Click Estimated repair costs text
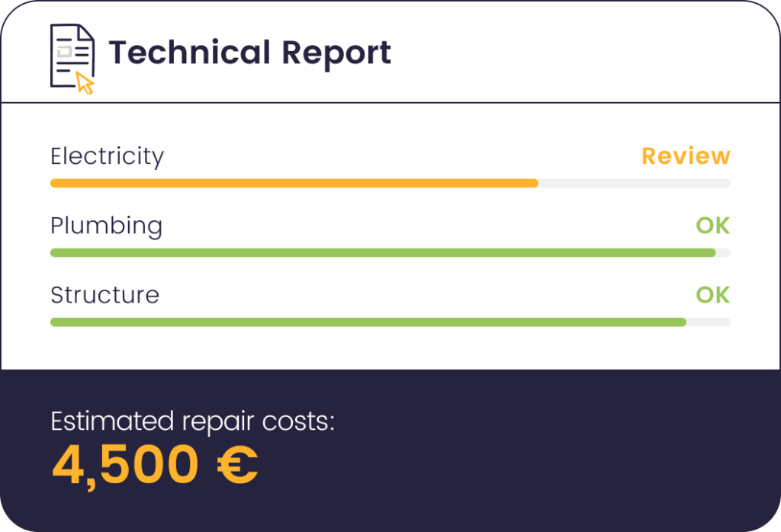Image resolution: width=781 pixels, height=532 pixels. pyautogui.click(x=193, y=422)
